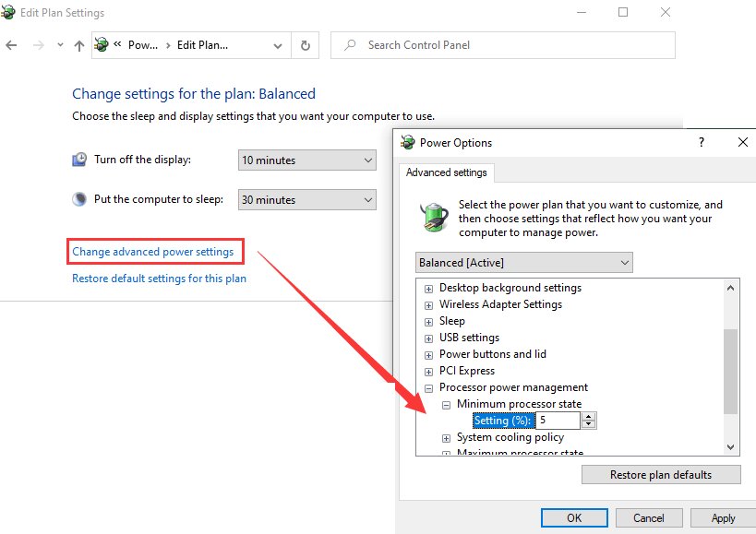This screenshot has height=534, width=756.
Task: Expand Power buttons and lid
Action: pos(428,355)
